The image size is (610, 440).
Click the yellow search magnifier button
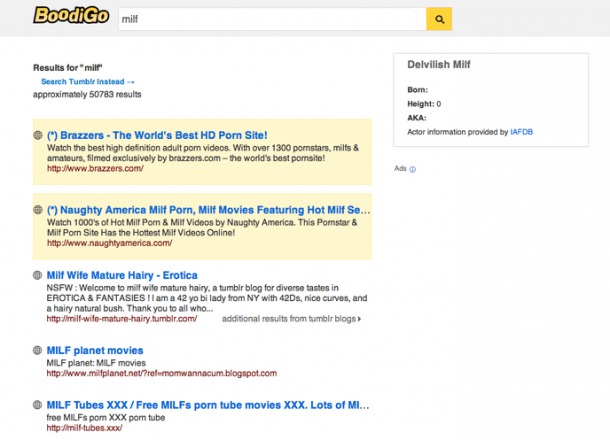click(439, 19)
